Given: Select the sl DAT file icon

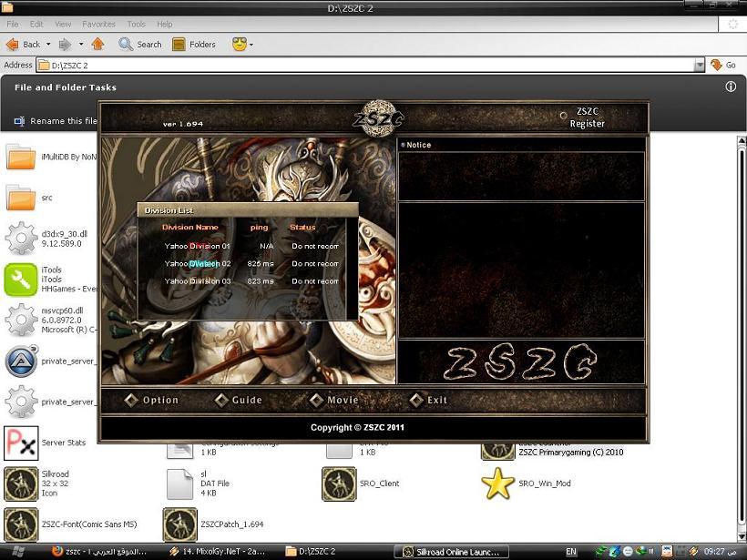Looking at the screenshot, I should (x=179, y=484).
